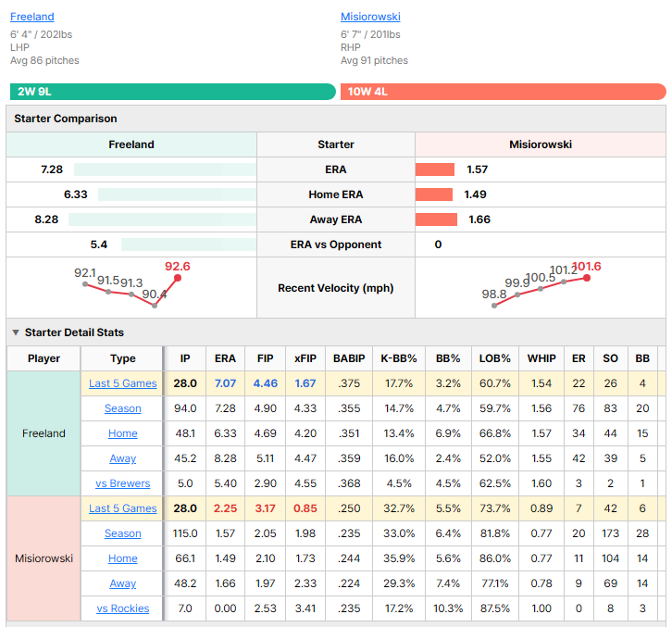
Task: Click the Player column header
Action: pos(44,358)
